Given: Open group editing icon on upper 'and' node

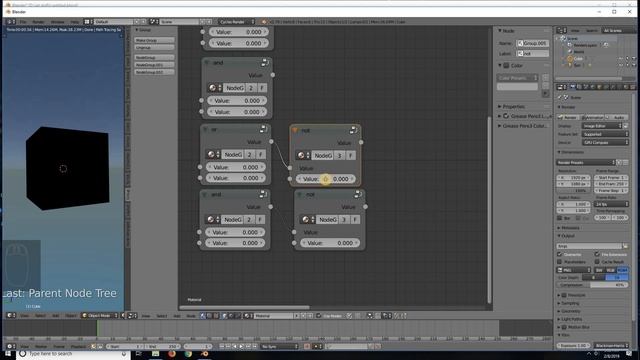Looking at the screenshot, I should [264, 62].
